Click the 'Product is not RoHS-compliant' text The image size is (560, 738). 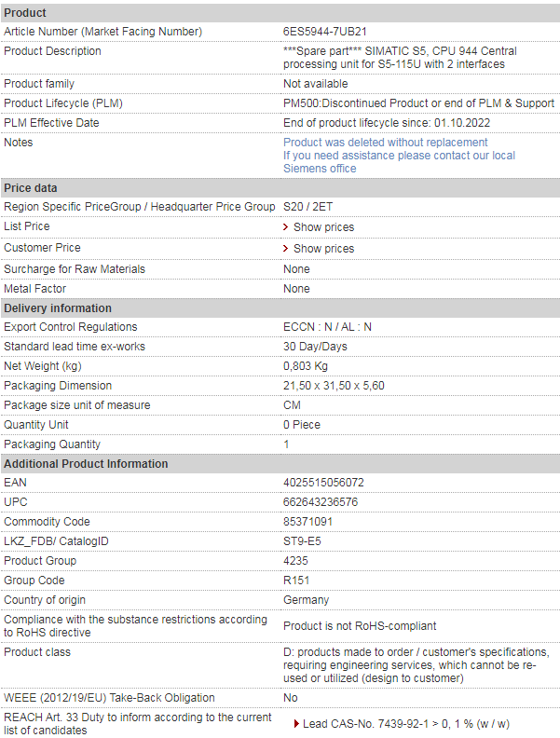(x=360, y=626)
